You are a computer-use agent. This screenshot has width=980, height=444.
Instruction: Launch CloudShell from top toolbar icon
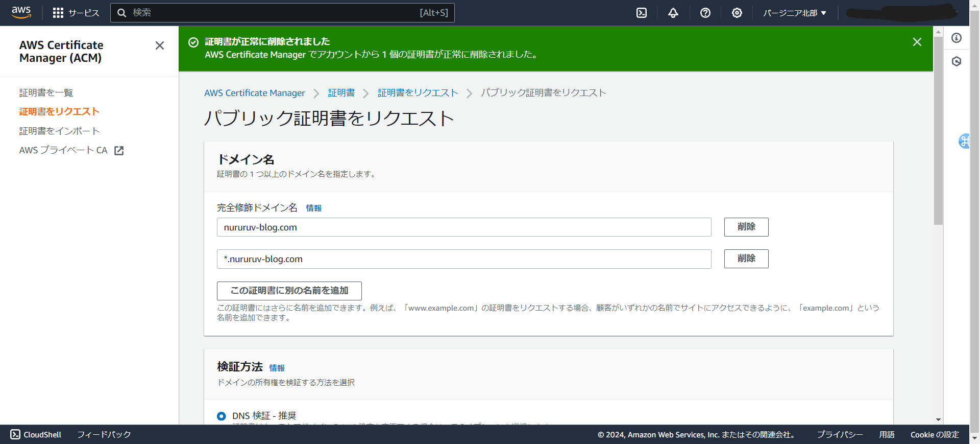coord(642,13)
